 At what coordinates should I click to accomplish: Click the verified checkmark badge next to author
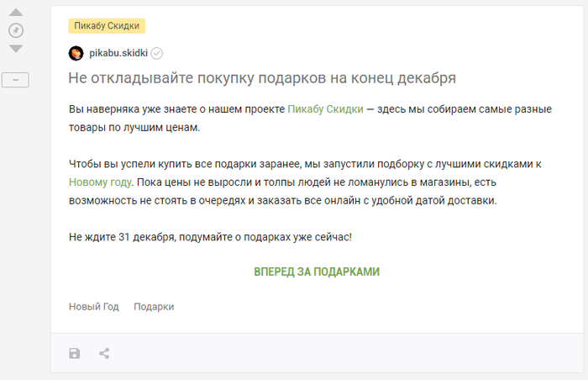point(157,53)
